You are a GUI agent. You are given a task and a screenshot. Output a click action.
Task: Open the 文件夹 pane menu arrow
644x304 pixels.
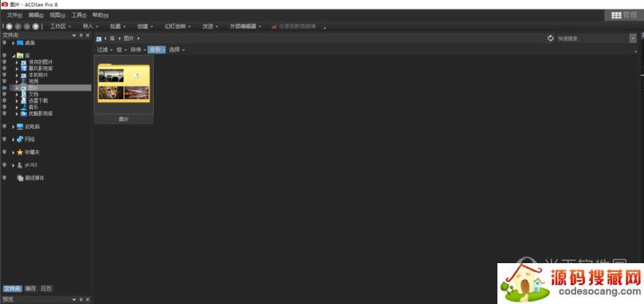[x=74, y=35]
